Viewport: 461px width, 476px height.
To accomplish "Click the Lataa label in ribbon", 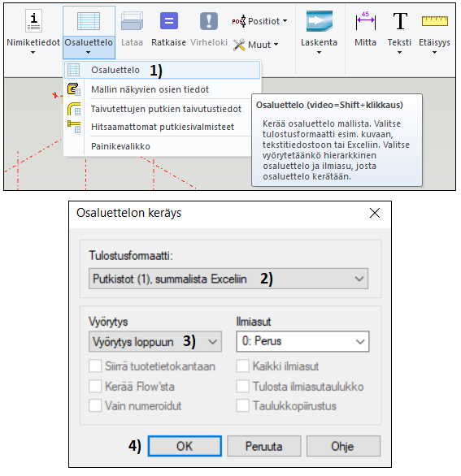I will pyautogui.click(x=132, y=42).
